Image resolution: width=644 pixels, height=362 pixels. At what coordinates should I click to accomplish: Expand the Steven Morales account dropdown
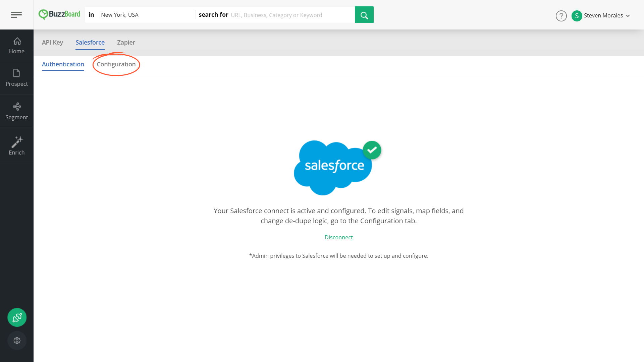628,16
